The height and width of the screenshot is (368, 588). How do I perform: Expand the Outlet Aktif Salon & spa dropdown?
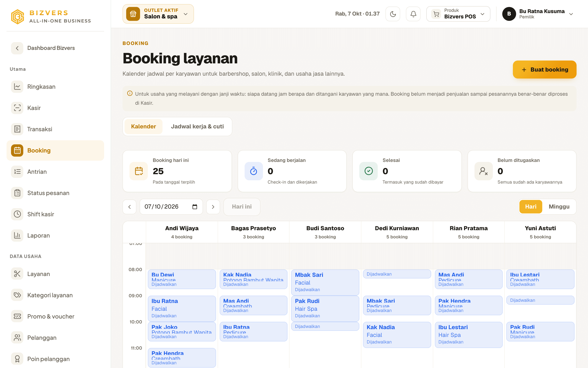[158, 14]
